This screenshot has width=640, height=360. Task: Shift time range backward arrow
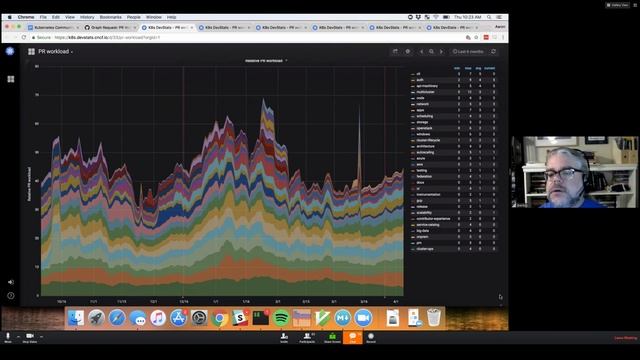[x=422, y=51]
